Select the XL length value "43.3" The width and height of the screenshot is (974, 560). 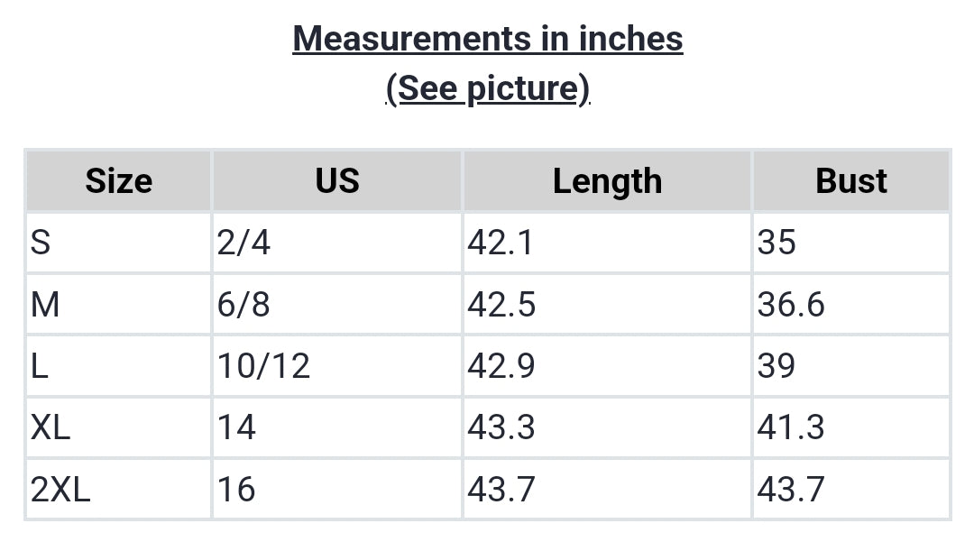(x=501, y=427)
